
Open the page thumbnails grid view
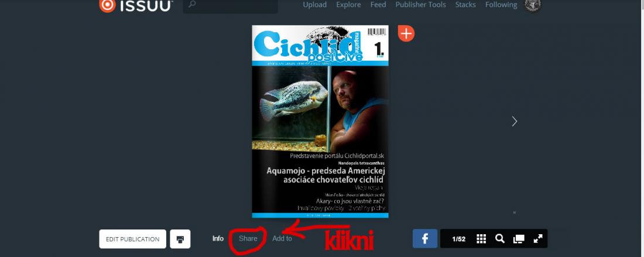coord(481,239)
